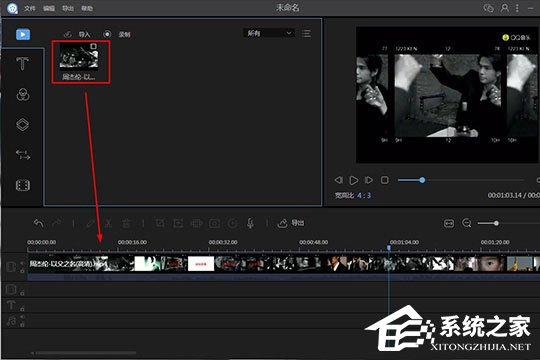Open the Elements panel film-frame icon
The image size is (540, 360).
[x=23, y=185]
